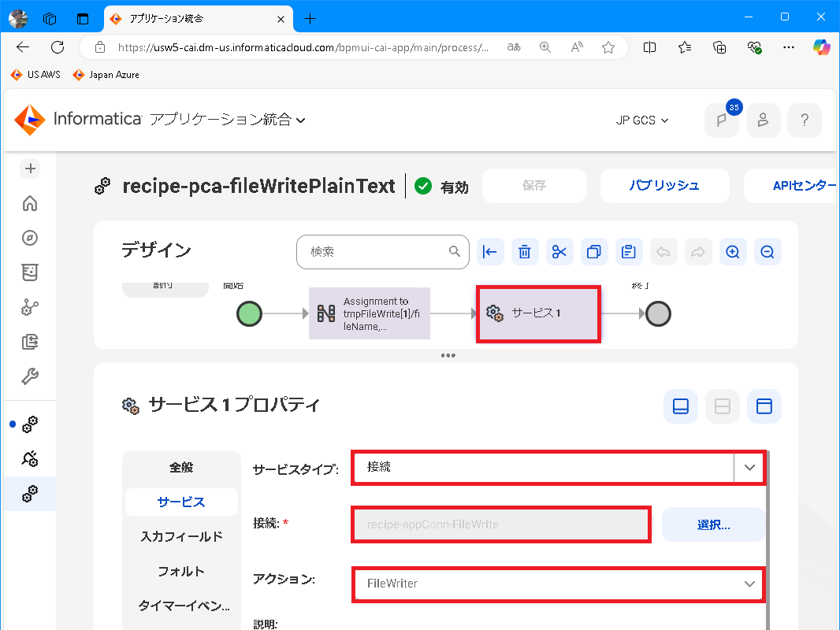Open the copy-documents icon in sidebar
840x630 pixels.
point(30,342)
